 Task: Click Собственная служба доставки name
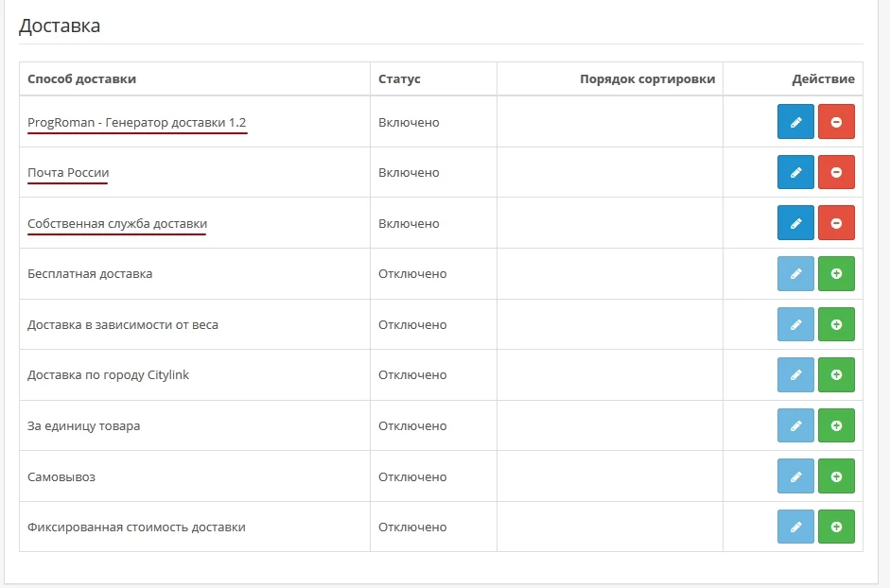(117, 224)
